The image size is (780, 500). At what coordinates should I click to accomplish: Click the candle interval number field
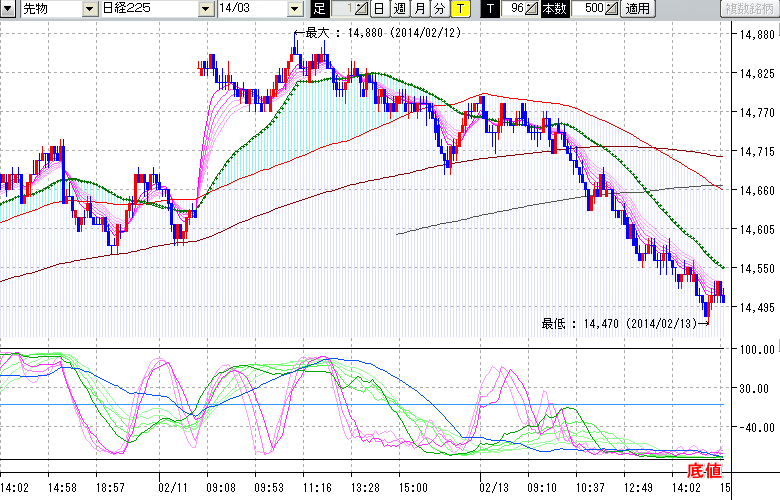coord(341,9)
